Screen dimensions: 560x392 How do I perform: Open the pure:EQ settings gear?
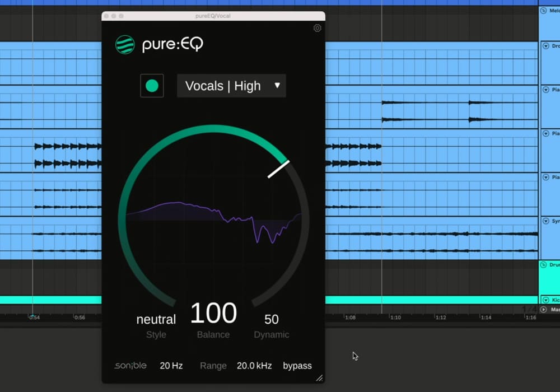317,28
